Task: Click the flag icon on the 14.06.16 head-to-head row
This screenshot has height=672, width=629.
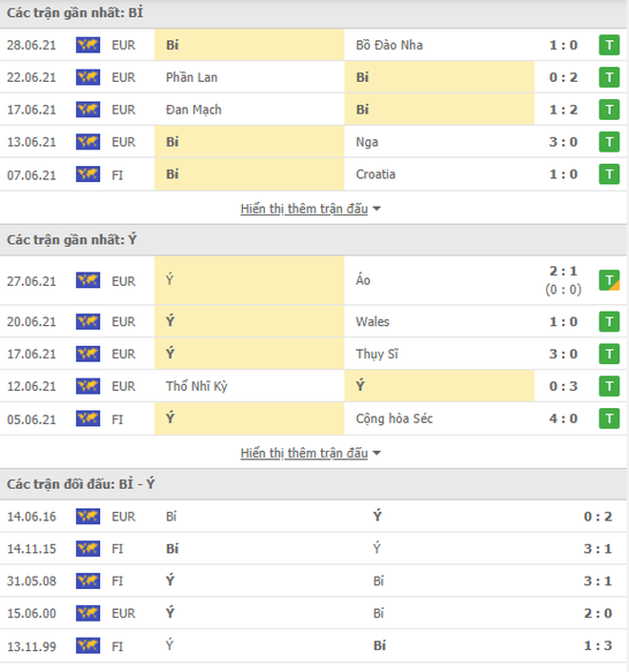Action: tap(88, 517)
